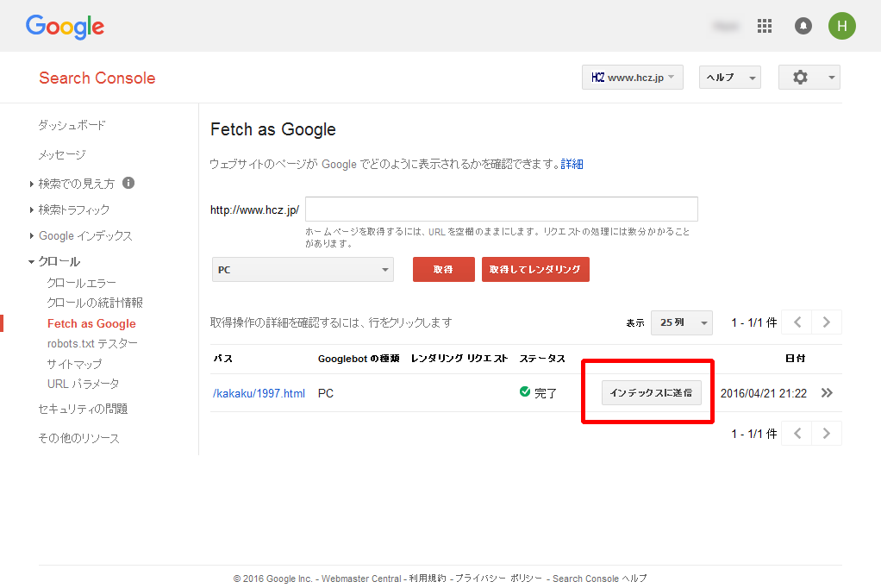Image resolution: width=881 pixels, height=588 pixels.
Task: Open the ヘルプ dropdown
Action: click(730, 78)
